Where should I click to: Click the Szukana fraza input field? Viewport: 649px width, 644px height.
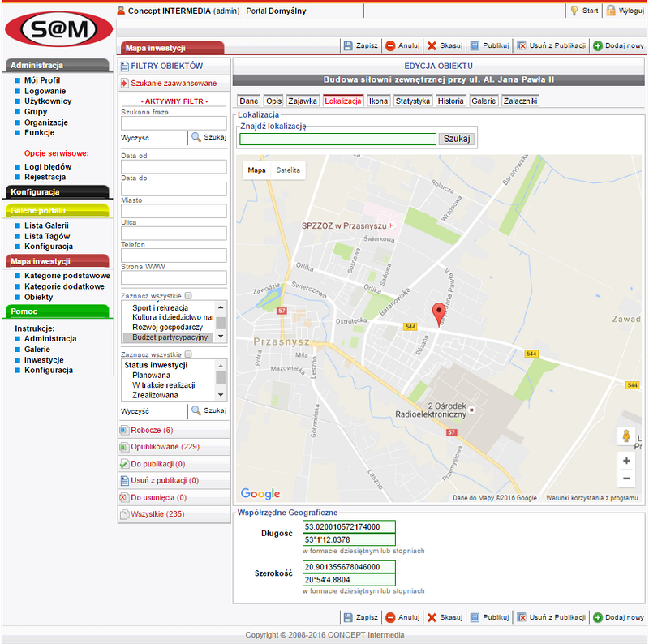point(174,123)
